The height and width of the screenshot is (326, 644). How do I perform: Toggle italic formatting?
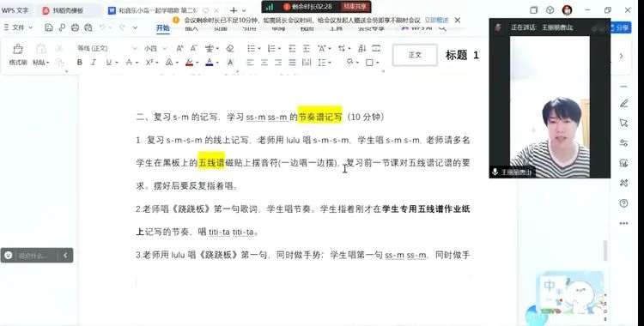[94, 63]
